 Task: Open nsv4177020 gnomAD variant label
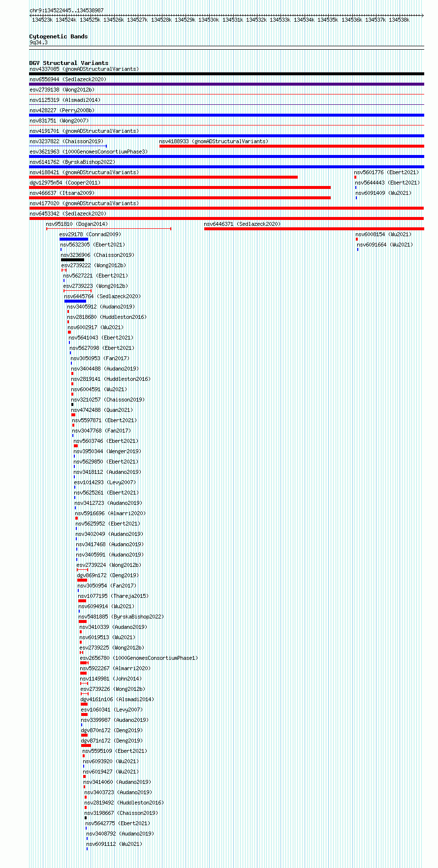point(84,204)
